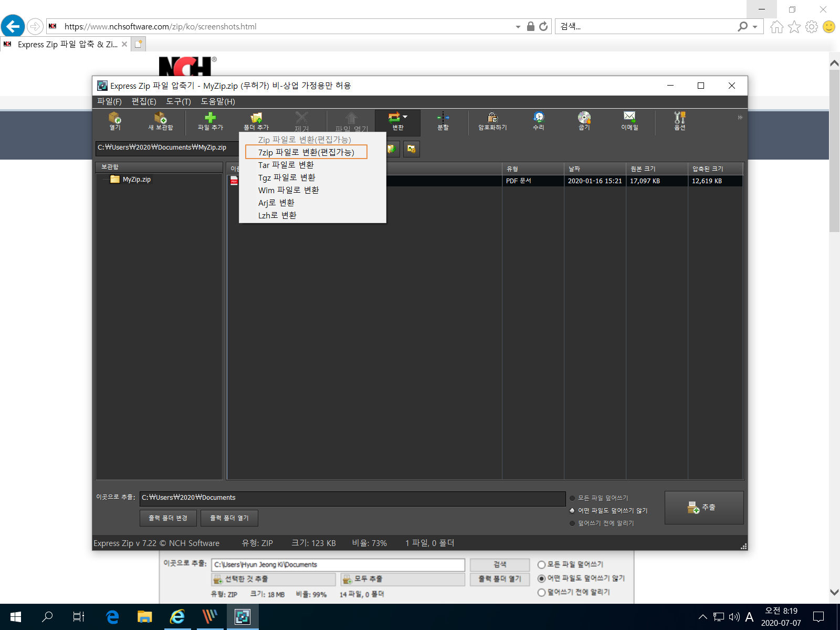The width and height of the screenshot is (840, 630).
Task: Select webpage 모든 파일 덮어쓰기 radio
Action: click(x=541, y=565)
